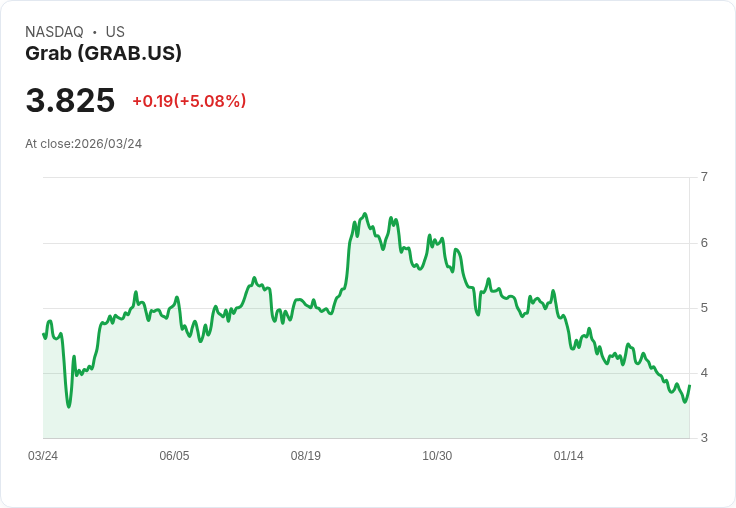Click the +0.19(+5.08%) price change text
736x508 pixels.
pyautogui.click(x=189, y=101)
